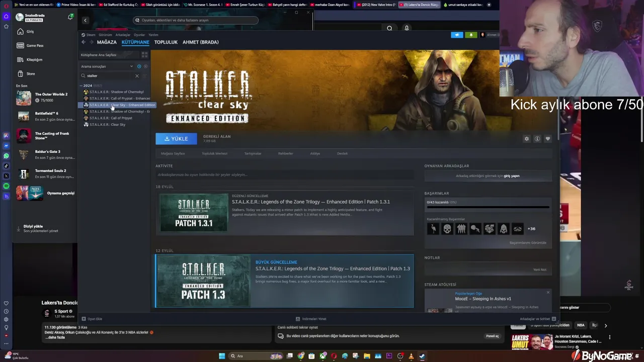Open the Rehberler link
644x362 pixels.
(286, 153)
